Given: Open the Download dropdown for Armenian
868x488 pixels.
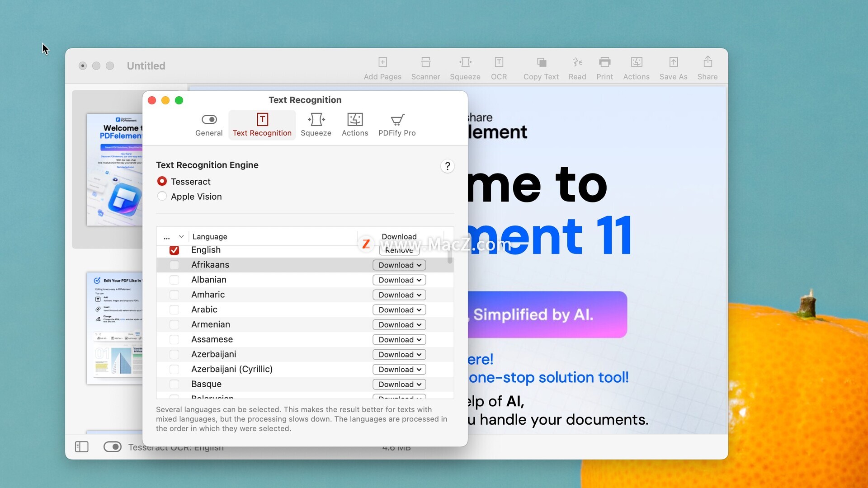Looking at the screenshot, I should click(x=399, y=324).
